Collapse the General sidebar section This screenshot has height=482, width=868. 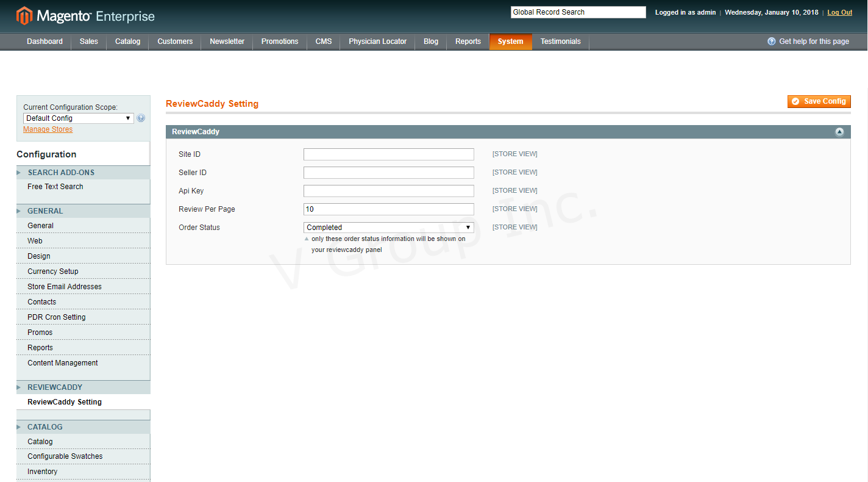point(45,211)
